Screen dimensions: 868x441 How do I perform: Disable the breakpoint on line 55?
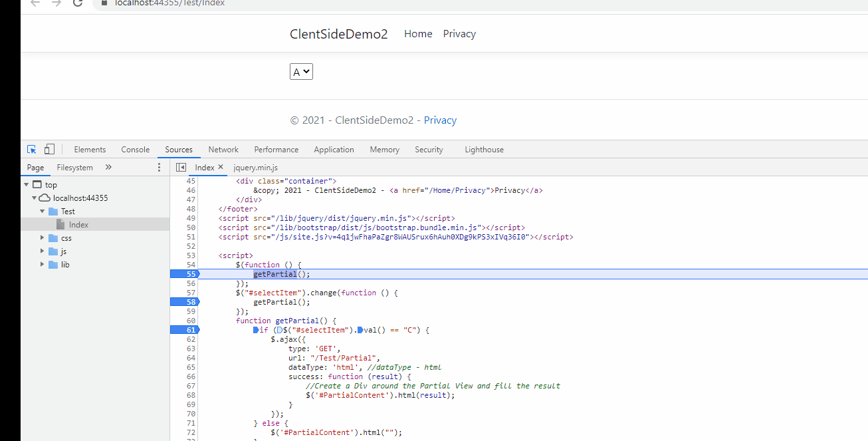coord(190,273)
